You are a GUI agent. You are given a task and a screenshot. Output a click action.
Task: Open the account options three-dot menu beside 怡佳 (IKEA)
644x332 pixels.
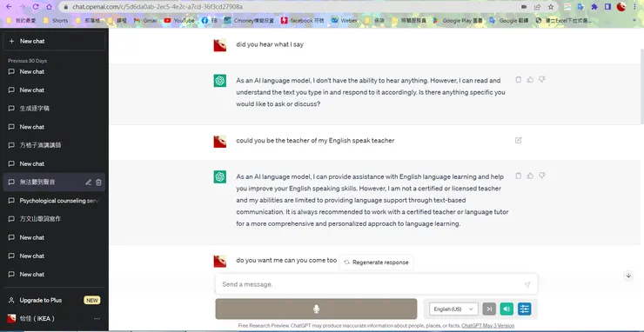[x=97, y=318]
